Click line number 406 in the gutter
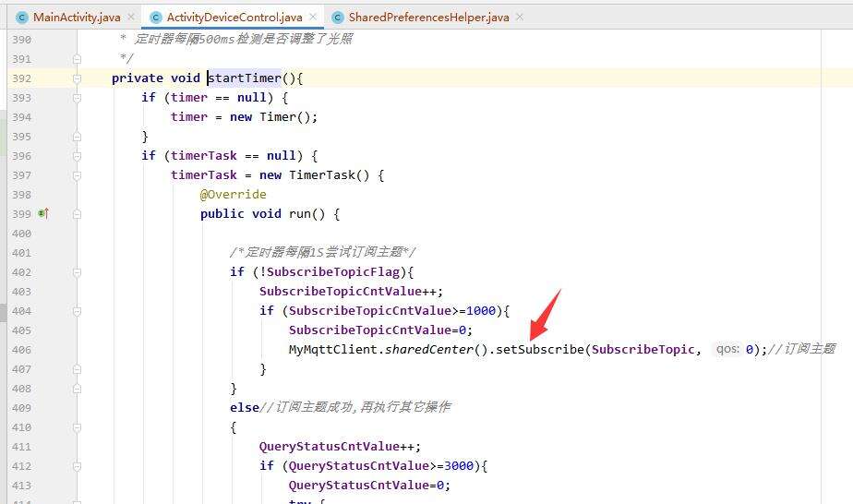 [x=20, y=350]
